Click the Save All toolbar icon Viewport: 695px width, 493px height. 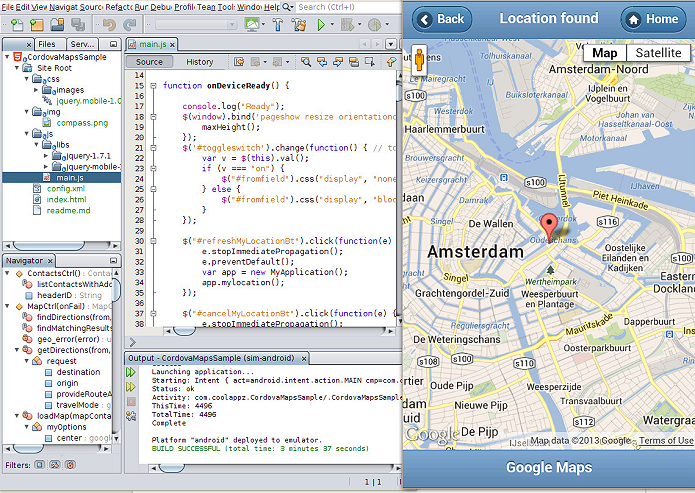coord(78,25)
